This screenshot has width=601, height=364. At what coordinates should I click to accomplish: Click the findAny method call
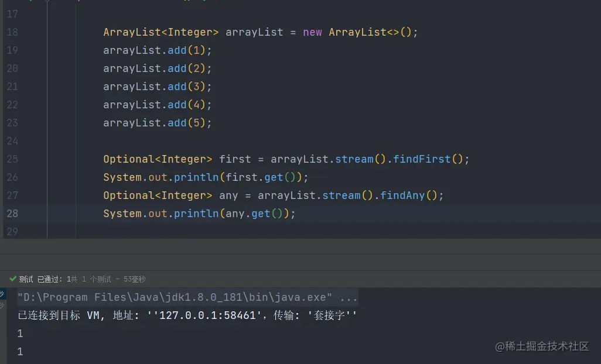coord(402,195)
